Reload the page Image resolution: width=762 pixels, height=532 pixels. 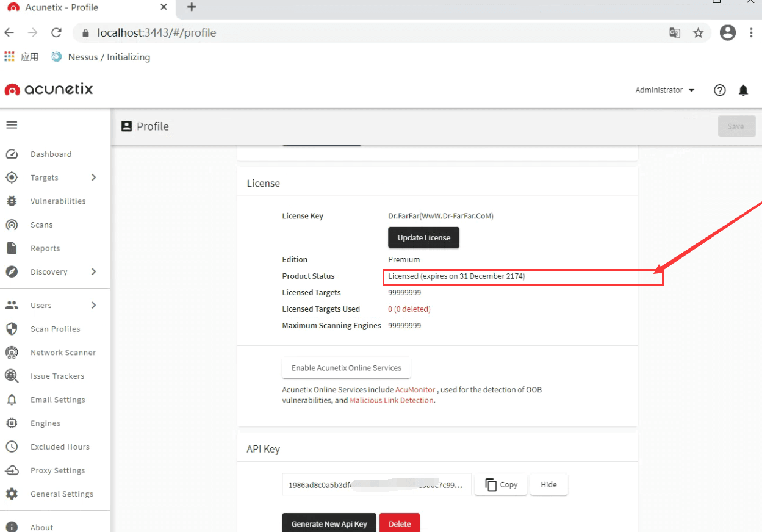tap(57, 33)
